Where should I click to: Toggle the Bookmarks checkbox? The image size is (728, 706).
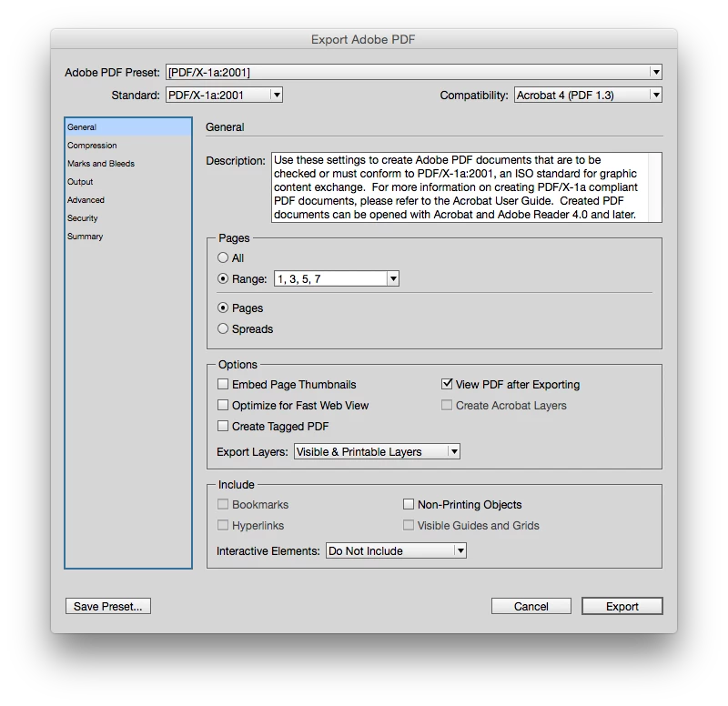(223, 505)
